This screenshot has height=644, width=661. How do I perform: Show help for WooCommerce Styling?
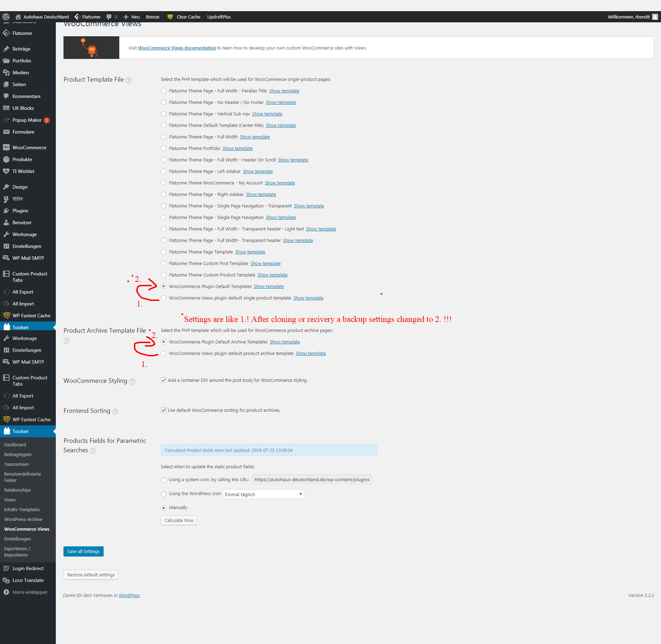(132, 381)
